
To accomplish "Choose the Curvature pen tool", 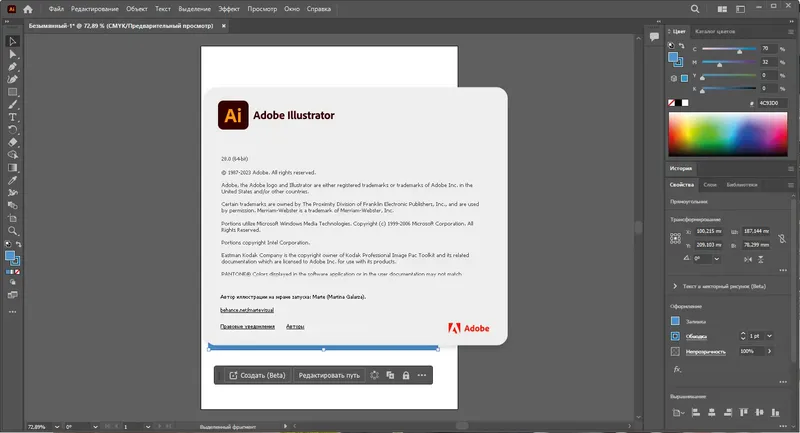I will click(x=13, y=79).
